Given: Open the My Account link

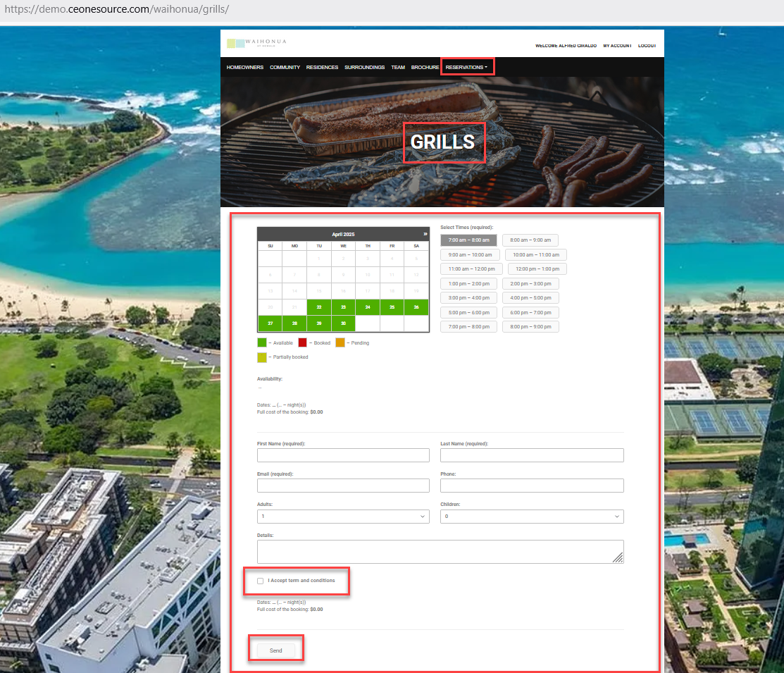Looking at the screenshot, I should pos(617,46).
